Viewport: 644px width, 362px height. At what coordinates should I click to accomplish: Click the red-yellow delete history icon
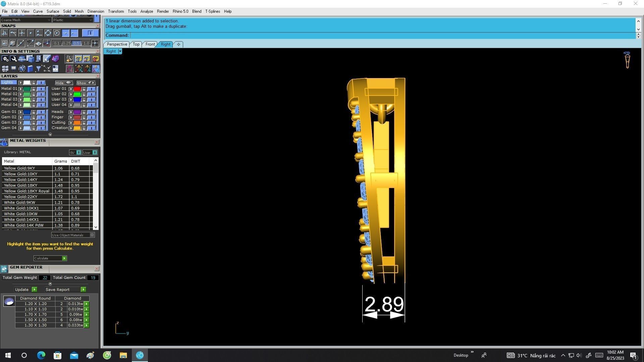click(x=96, y=59)
